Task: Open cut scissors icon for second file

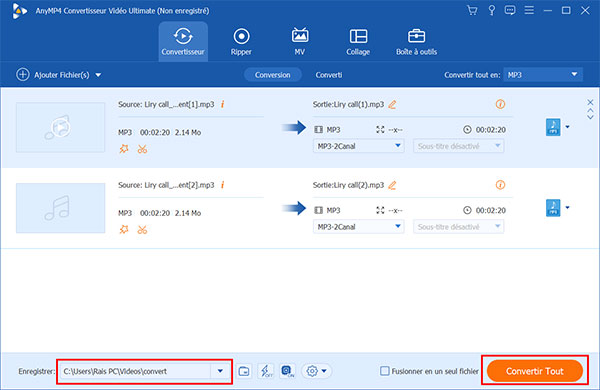Action: [x=142, y=230]
